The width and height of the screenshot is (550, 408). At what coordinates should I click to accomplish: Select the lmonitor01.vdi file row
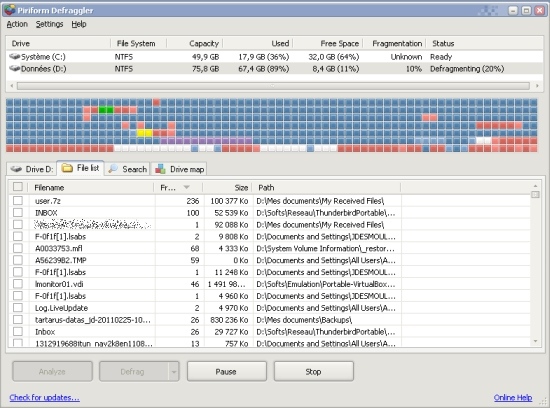click(x=269, y=284)
